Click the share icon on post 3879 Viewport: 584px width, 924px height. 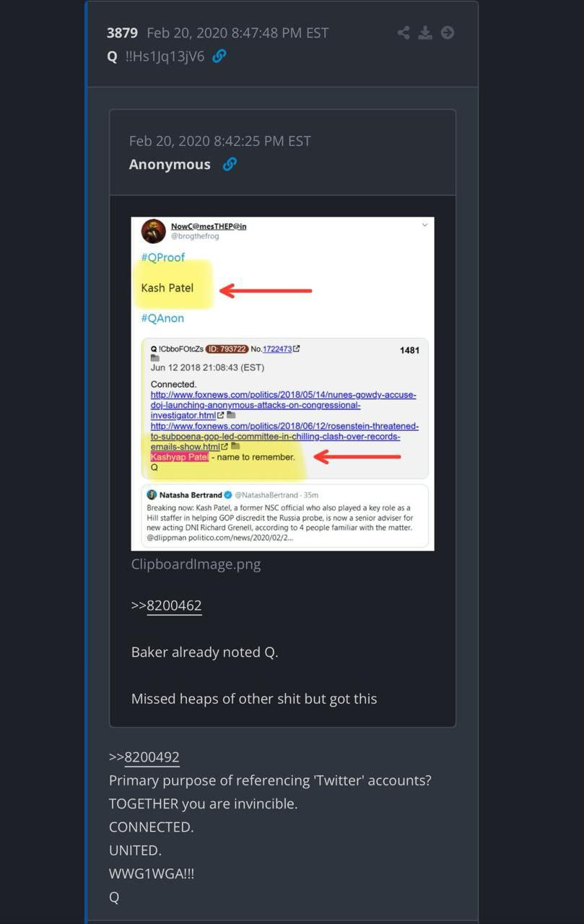pyautogui.click(x=404, y=32)
